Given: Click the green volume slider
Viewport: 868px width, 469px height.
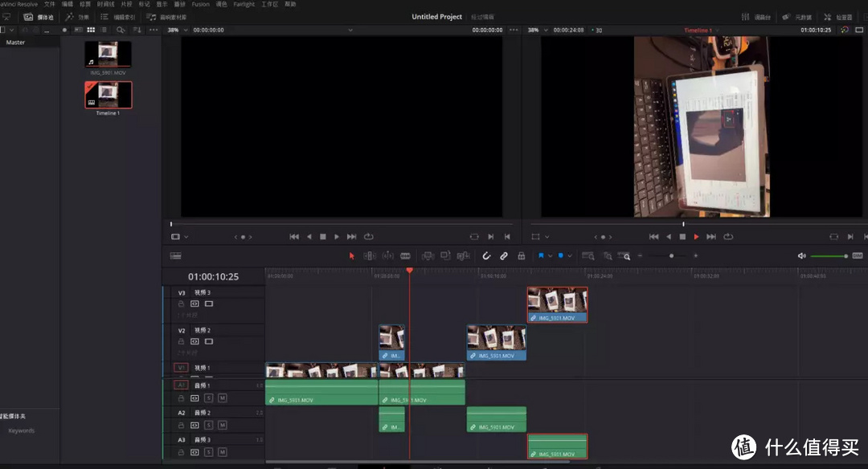Looking at the screenshot, I should [x=828, y=256].
